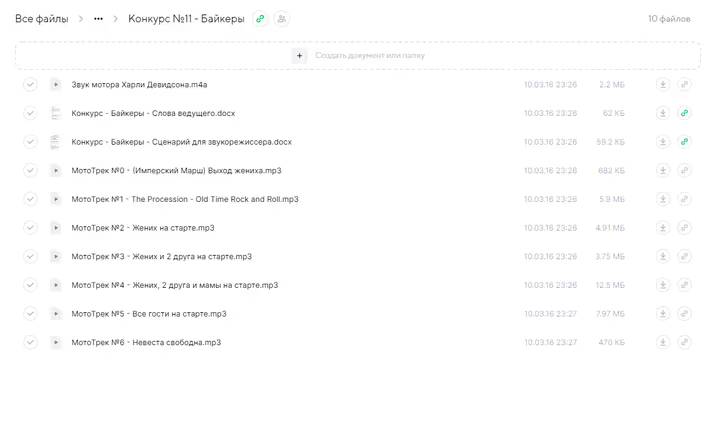
Task: Select checkbox for МотоТрек №6
Action: coord(30,342)
